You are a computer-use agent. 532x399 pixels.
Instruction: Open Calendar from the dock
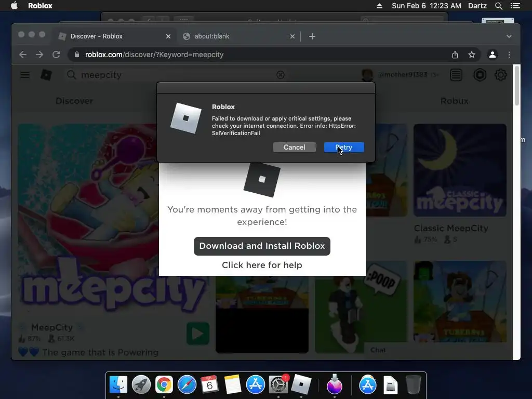coord(209,385)
